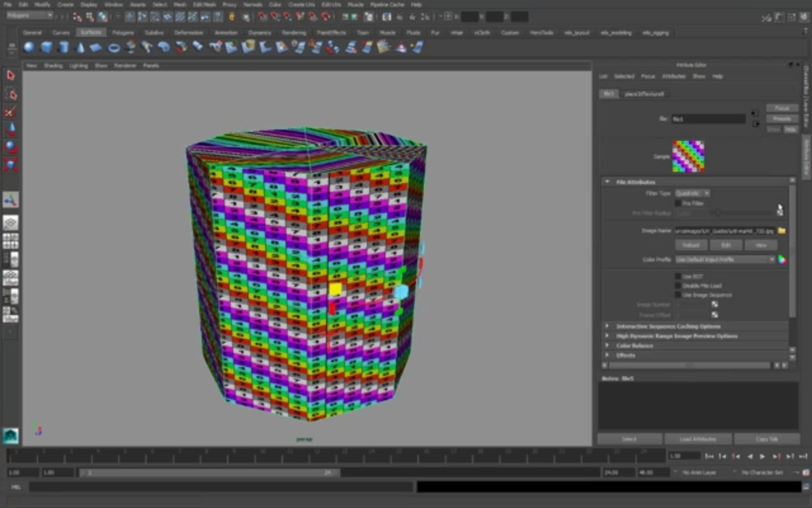The height and width of the screenshot is (508, 812).
Task: Activate the Select tool arrow
Action: (x=10, y=75)
